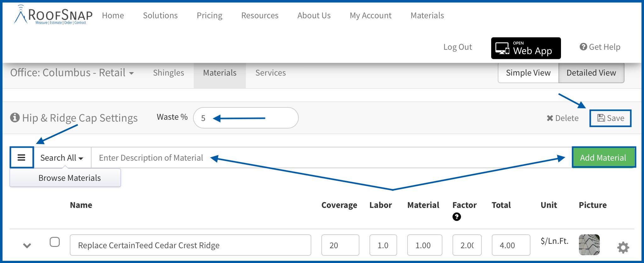Click the Hip & Ridge Cap info icon

[15, 117]
